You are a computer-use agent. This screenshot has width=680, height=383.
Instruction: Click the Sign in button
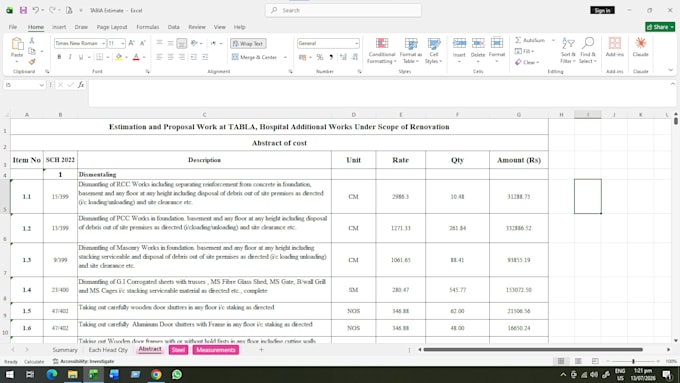pos(602,10)
